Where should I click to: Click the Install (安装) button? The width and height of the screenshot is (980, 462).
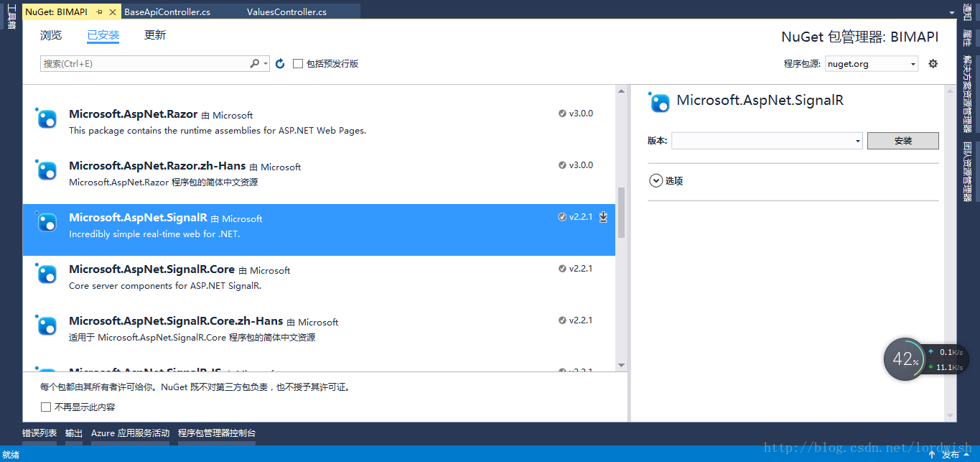point(903,141)
